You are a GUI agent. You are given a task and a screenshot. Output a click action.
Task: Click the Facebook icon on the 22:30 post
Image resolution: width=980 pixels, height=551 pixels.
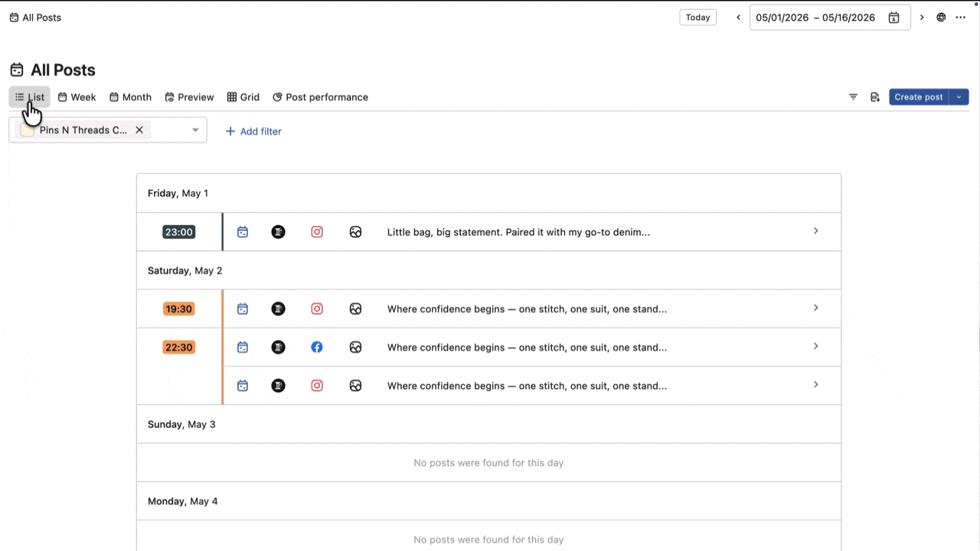tap(317, 347)
